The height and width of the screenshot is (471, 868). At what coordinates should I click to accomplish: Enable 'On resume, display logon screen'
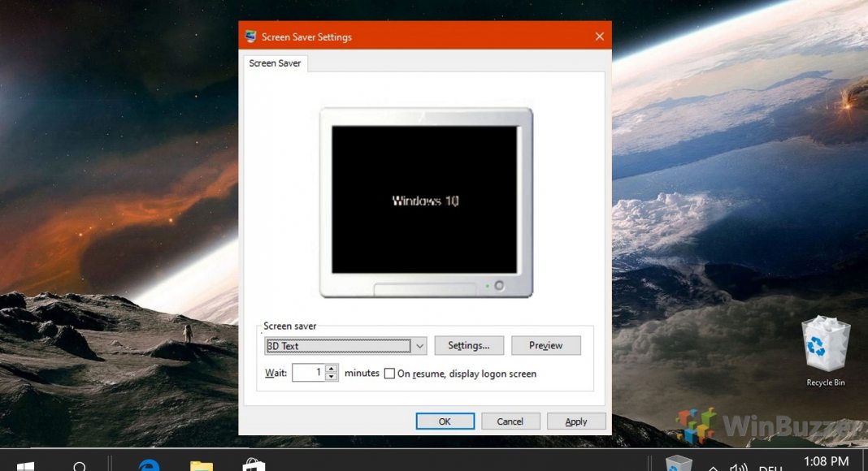(x=390, y=374)
